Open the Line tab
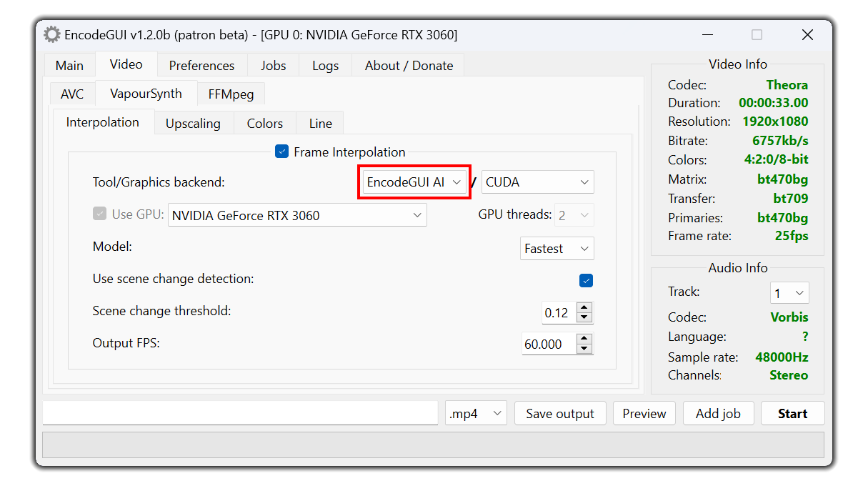This screenshot has height=486, width=868. tap(320, 123)
